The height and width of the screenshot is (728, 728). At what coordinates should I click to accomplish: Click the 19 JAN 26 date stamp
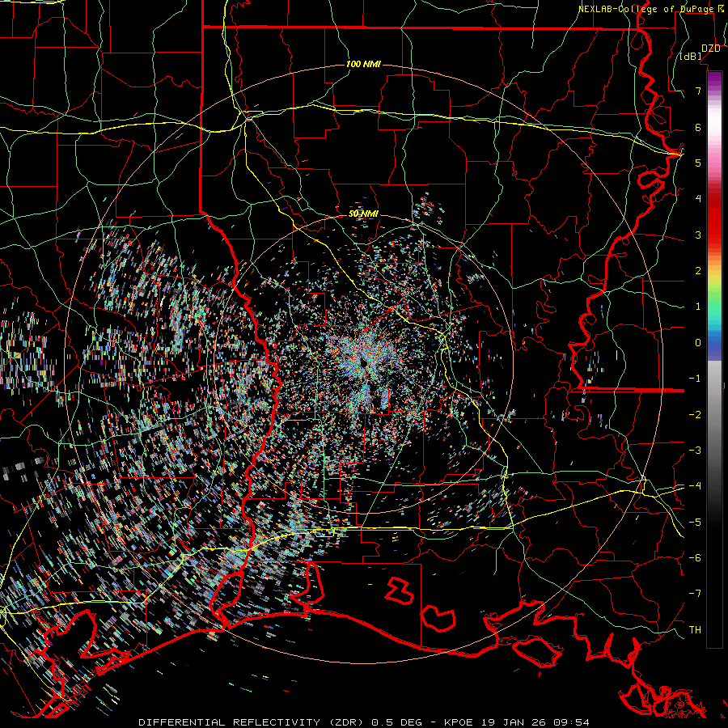point(512,722)
